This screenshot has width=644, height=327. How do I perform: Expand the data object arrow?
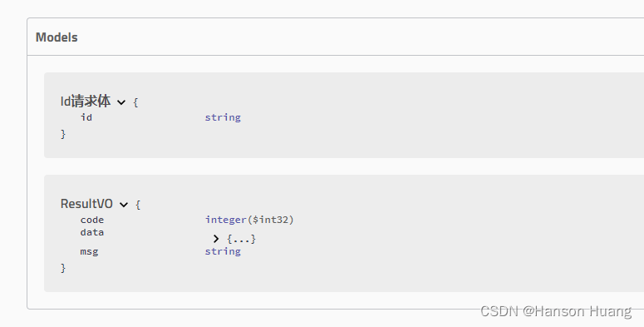click(x=216, y=239)
